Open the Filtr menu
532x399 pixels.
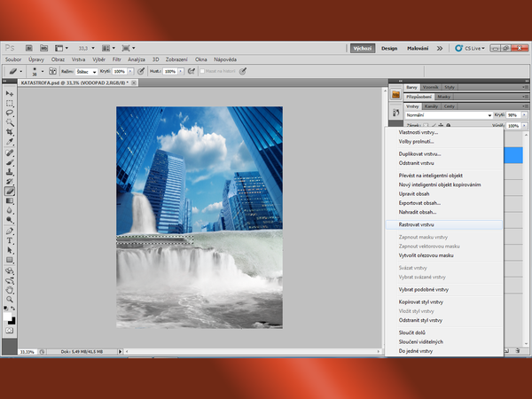(x=117, y=59)
